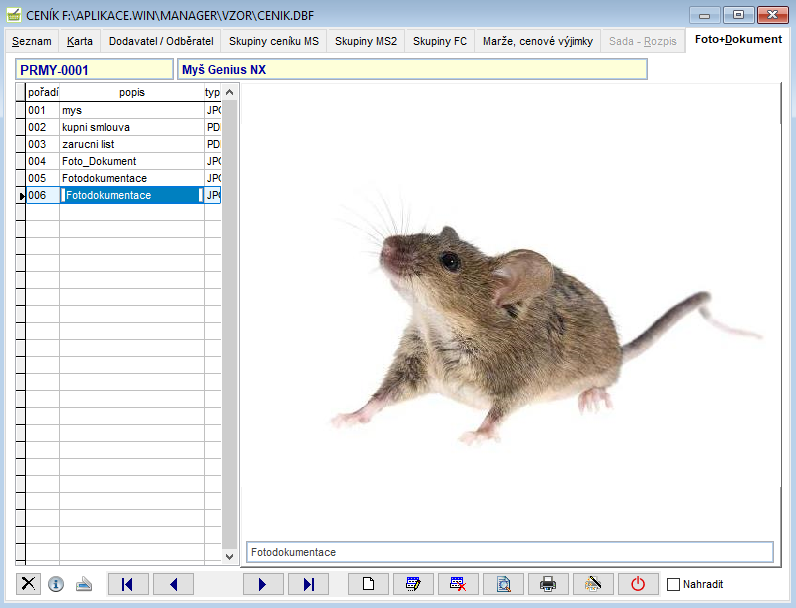796x608 pixels.
Task: Click the red power exit button
Action: point(638,584)
